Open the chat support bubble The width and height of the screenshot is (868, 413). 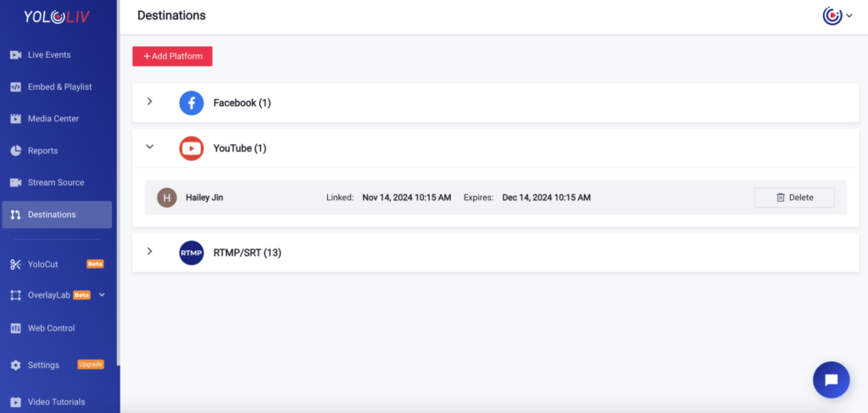pyautogui.click(x=831, y=380)
